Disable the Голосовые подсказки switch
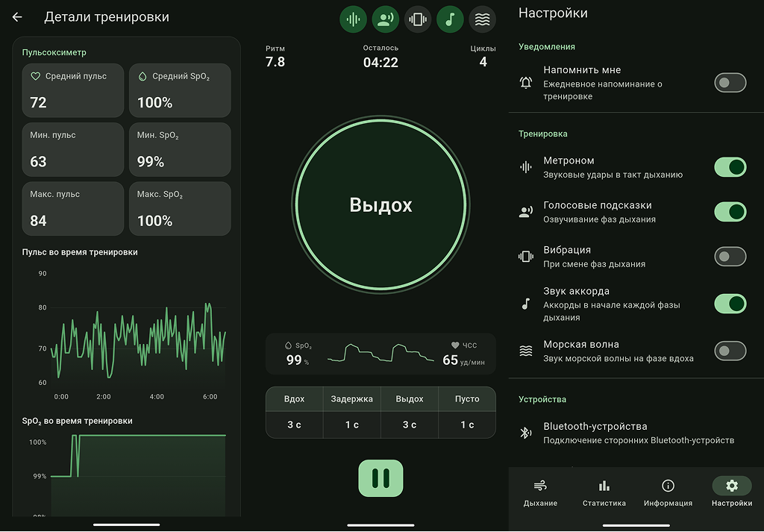The width and height of the screenshot is (764, 532). [x=730, y=212]
